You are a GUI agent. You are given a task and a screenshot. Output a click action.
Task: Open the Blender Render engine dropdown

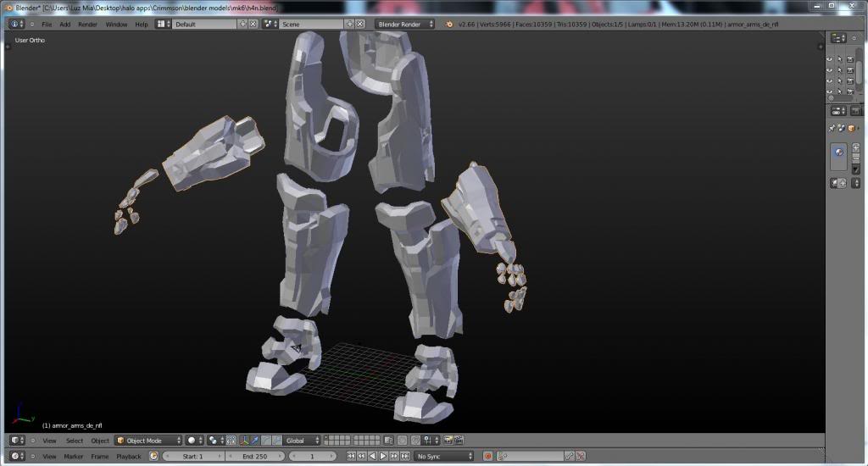pyautogui.click(x=404, y=25)
